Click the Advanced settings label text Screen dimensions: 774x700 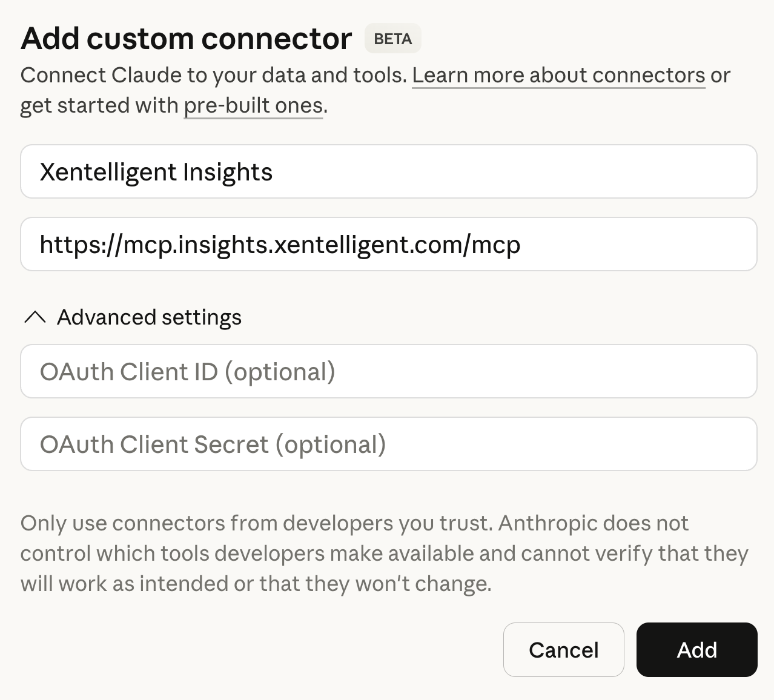(149, 317)
